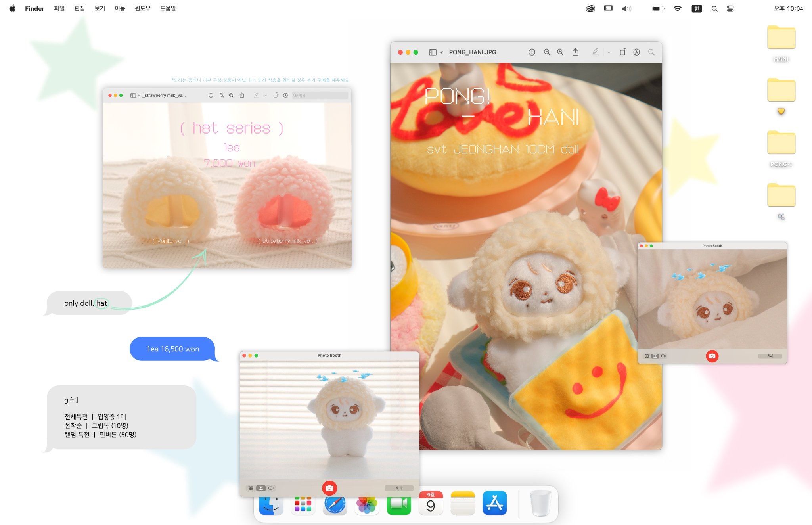Select video recording mode in bottom Photo Booth
Image resolution: width=812 pixels, height=525 pixels.
(271, 488)
